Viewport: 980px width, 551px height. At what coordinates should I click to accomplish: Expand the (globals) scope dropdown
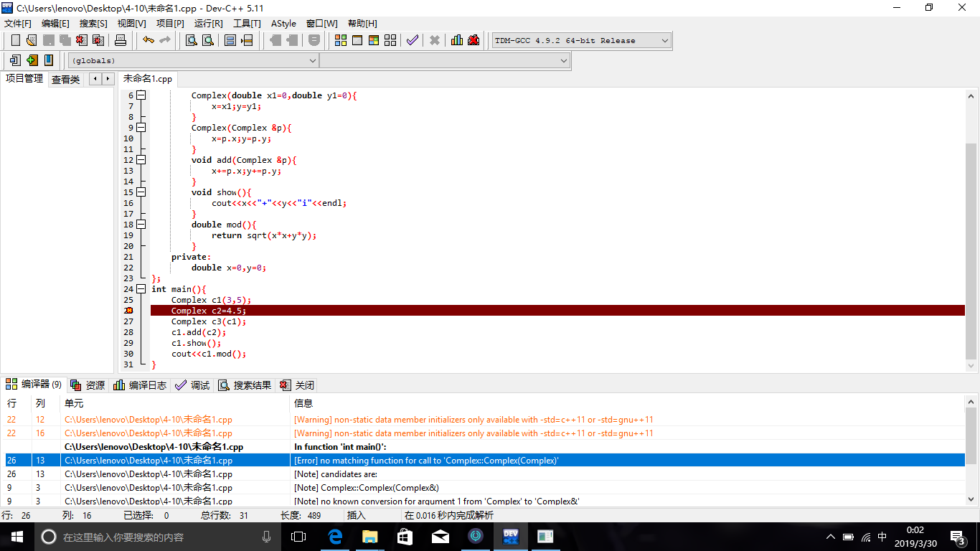(312, 61)
